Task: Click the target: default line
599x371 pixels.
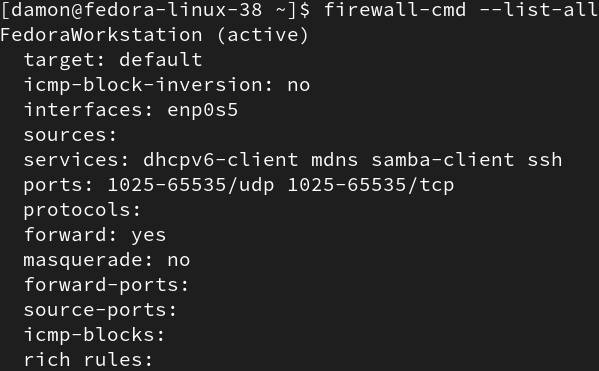Action: pyautogui.click(x=113, y=60)
